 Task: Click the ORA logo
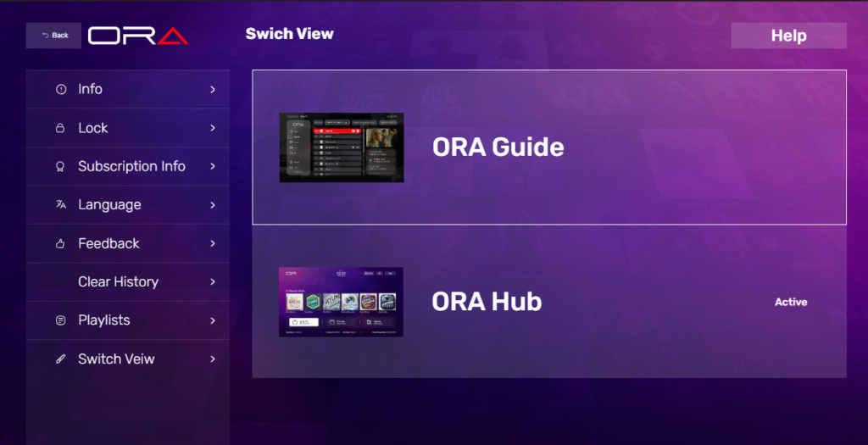point(138,36)
